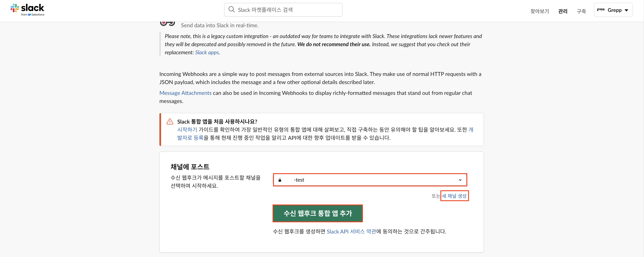The image size is (644, 257).
Task: Click the grepp workspace logo
Action: (x=601, y=9)
